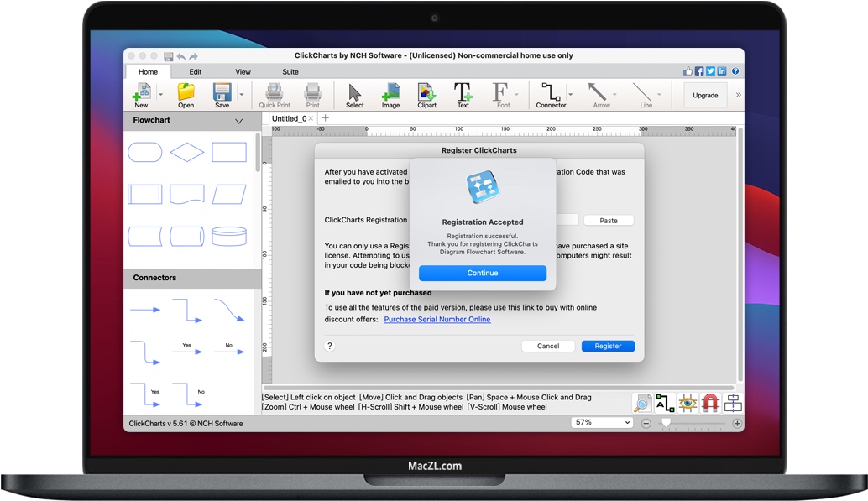Screen dimensions: 868x501
Task: Click the Image insert icon
Action: coord(391,95)
